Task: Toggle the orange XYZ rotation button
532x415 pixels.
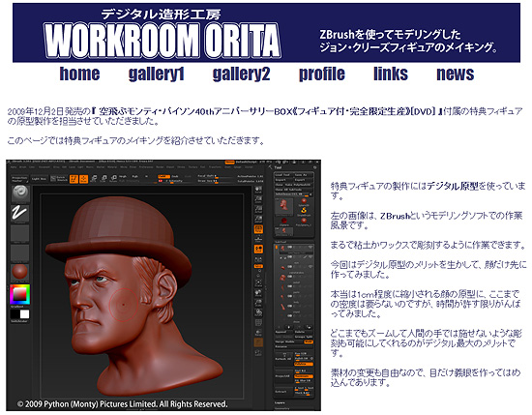Action: pyautogui.click(x=258, y=266)
